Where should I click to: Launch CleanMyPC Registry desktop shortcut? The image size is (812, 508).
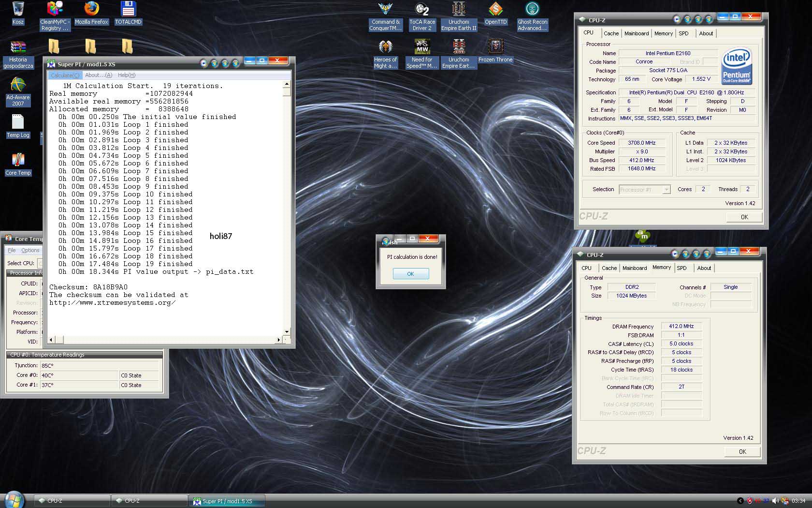(x=55, y=16)
